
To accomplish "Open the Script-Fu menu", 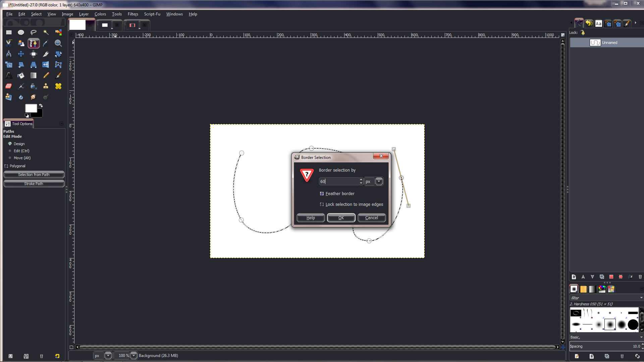I will click(152, 14).
